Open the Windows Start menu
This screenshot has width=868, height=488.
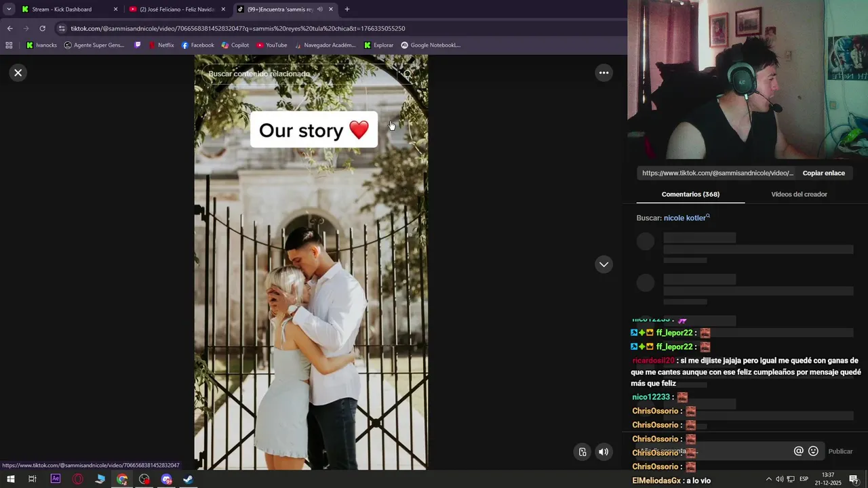[10, 479]
